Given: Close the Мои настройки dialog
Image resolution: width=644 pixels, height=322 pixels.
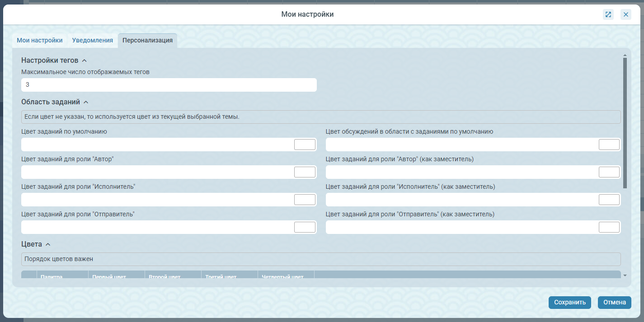Looking at the screenshot, I should point(626,14).
